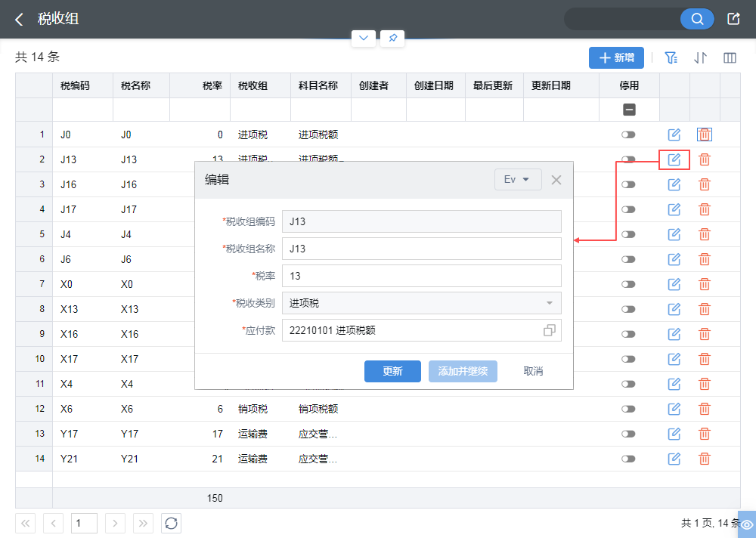Click the search magnifier button
This screenshot has width=756, height=538.
[697, 19]
